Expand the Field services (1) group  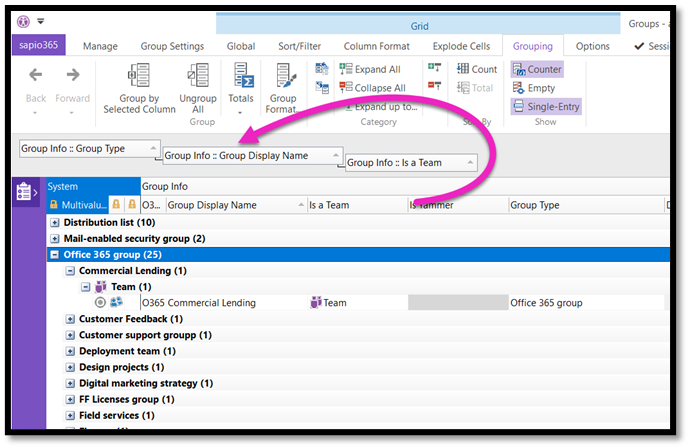point(70,415)
